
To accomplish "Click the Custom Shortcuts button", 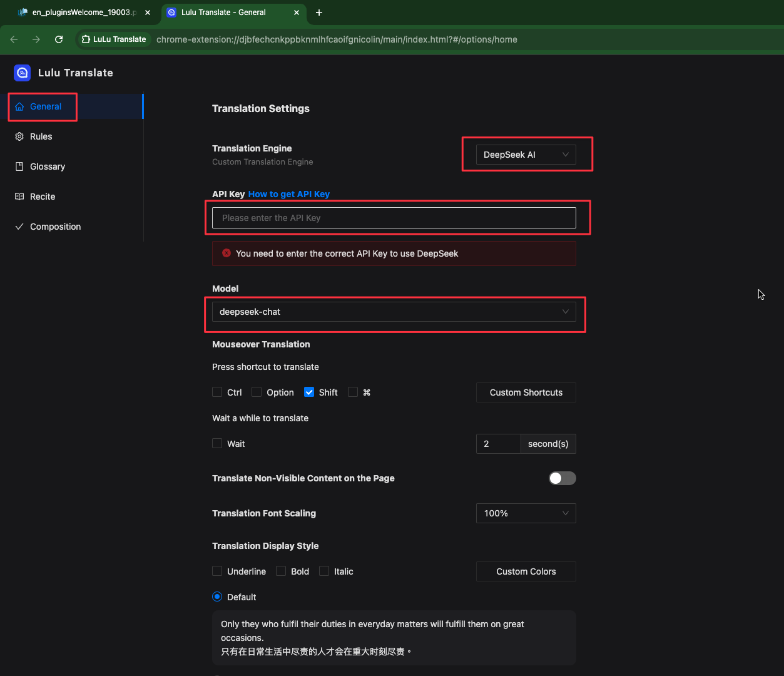I will pos(526,392).
